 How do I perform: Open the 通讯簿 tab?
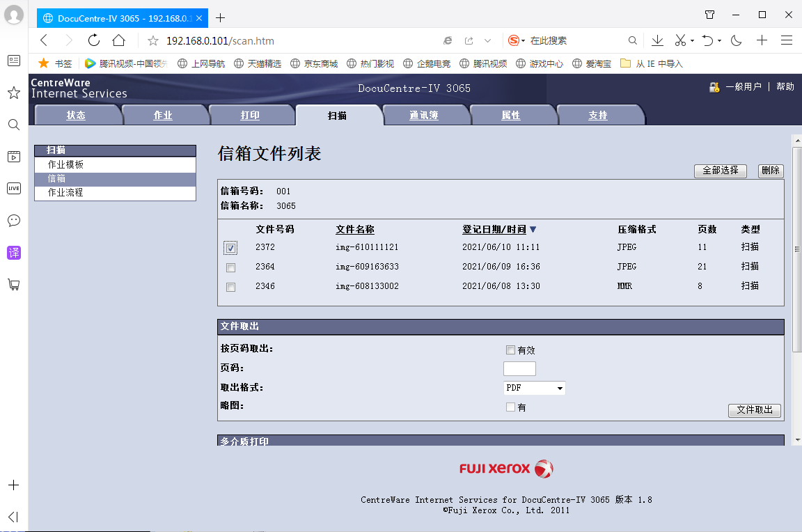[424, 116]
